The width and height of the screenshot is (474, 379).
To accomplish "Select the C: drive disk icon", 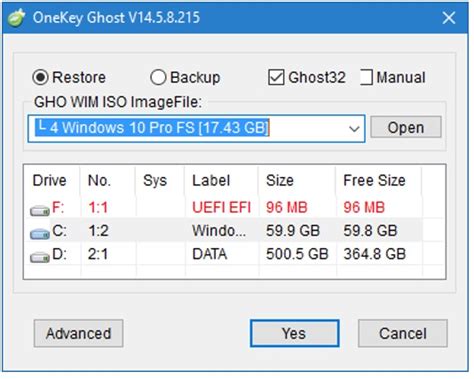I will click(40, 234).
